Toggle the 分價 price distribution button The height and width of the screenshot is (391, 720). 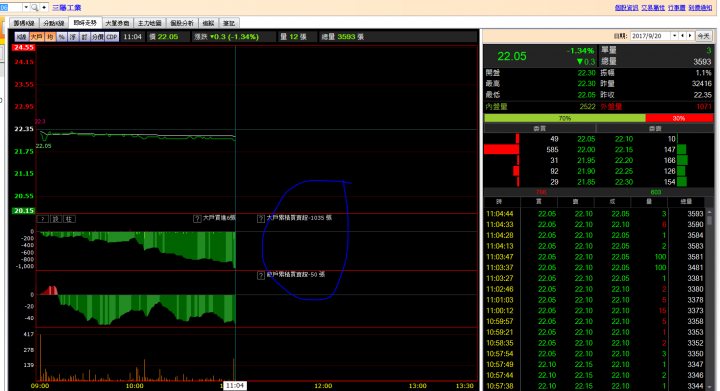tap(97, 37)
